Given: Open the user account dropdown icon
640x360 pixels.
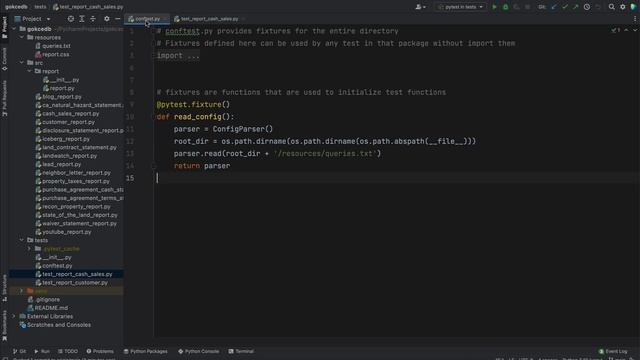Looking at the screenshot, I should 420,7.
